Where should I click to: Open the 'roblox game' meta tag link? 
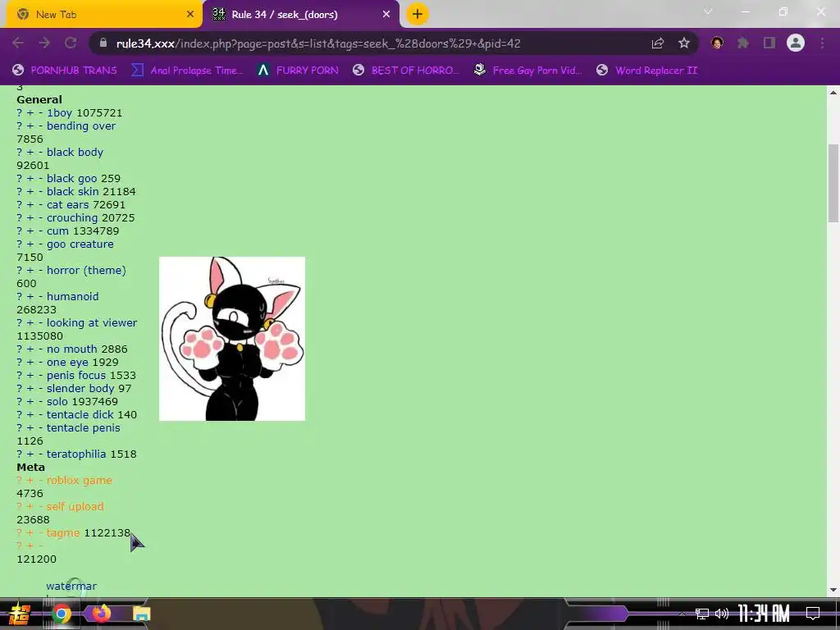pyautogui.click(x=80, y=481)
